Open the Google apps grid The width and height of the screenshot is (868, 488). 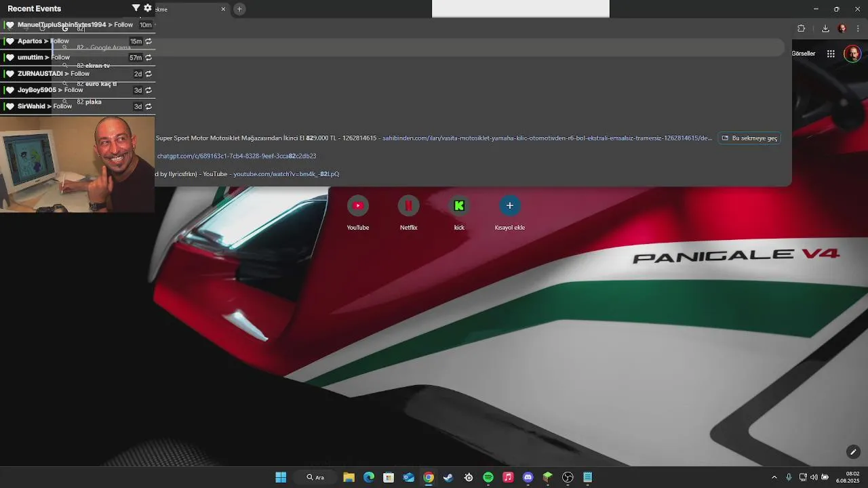pos(831,54)
